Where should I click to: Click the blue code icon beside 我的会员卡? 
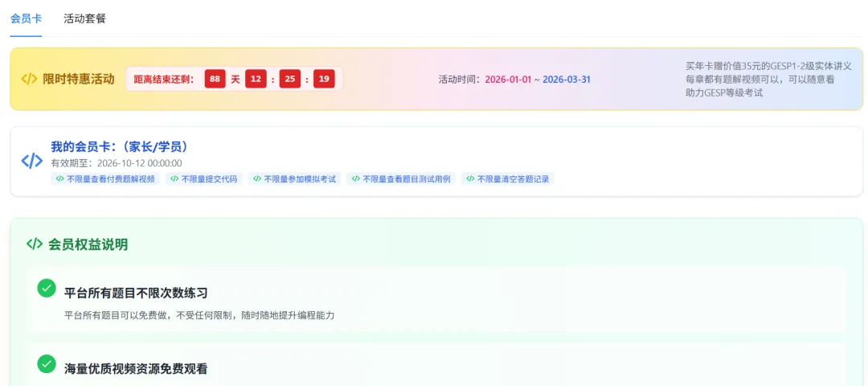[x=31, y=161]
